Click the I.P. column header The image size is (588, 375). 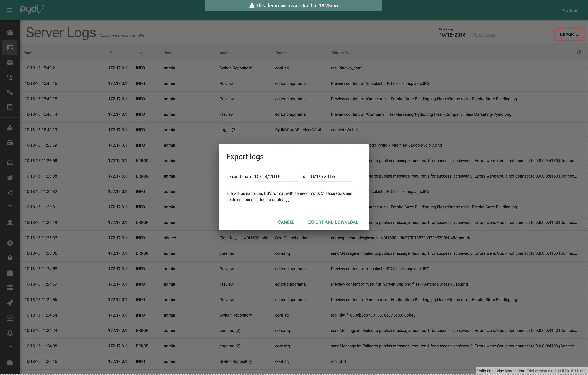coord(110,53)
